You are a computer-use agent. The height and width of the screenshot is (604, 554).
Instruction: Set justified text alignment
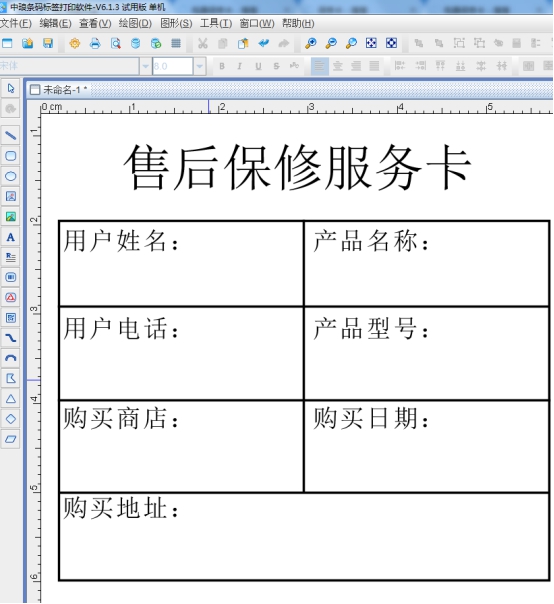(x=374, y=66)
